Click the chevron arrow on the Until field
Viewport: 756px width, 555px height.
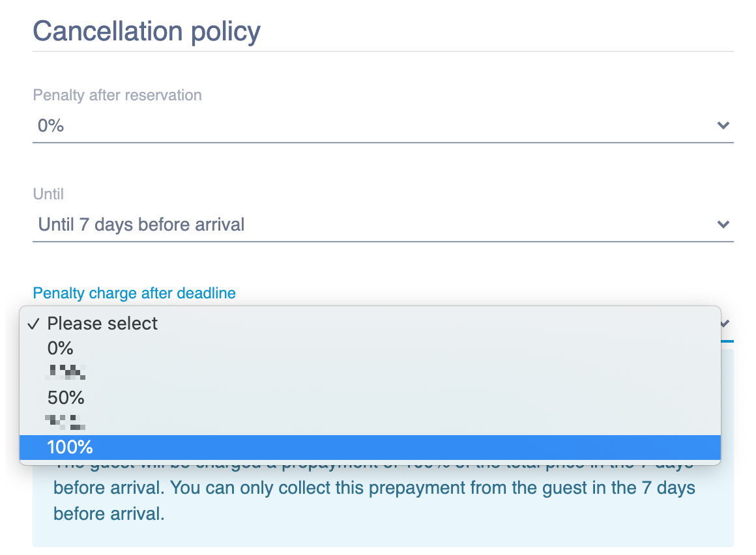pyautogui.click(x=723, y=225)
